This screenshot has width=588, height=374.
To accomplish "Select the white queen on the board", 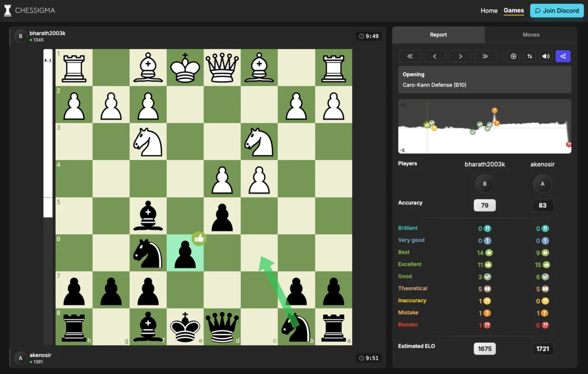I will [x=222, y=67].
